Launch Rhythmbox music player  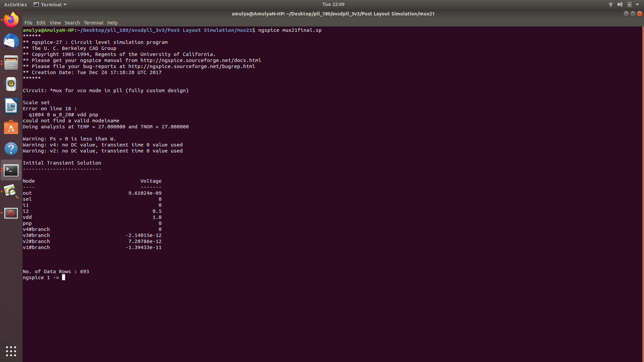11,84
